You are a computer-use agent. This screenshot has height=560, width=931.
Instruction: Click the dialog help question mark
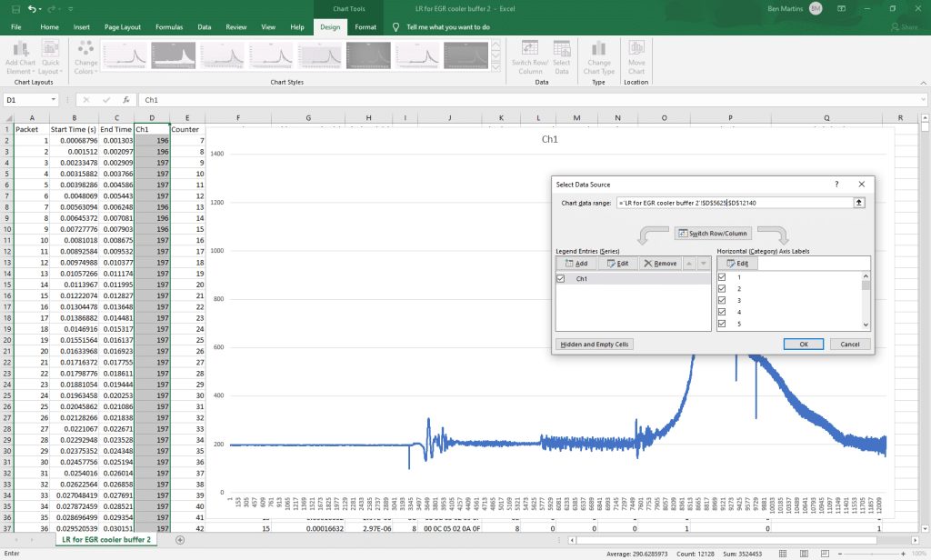point(836,185)
